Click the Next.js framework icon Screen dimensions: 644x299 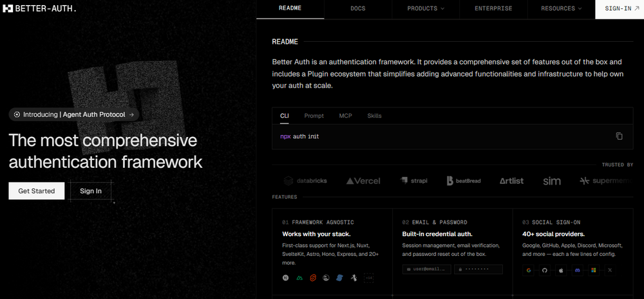[x=285, y=278]
